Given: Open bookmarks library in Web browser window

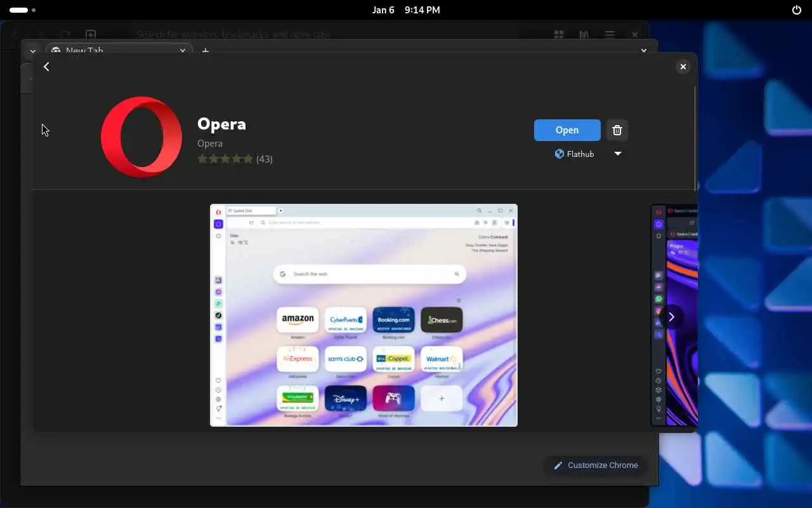Looking at the screenshot, I should click(x=584, y=34).
